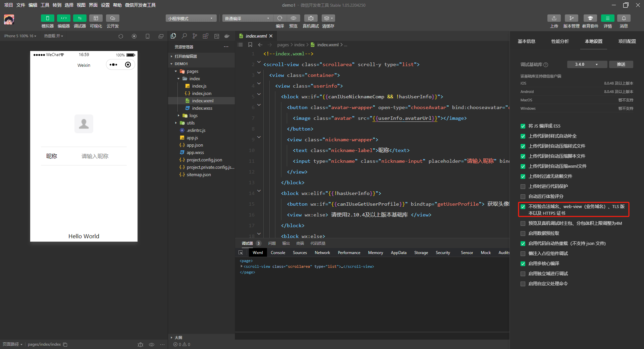This screenshot has width=644, height=349.
Task: Open the iPhone 5 device dropdown
Action: point(20,36)
